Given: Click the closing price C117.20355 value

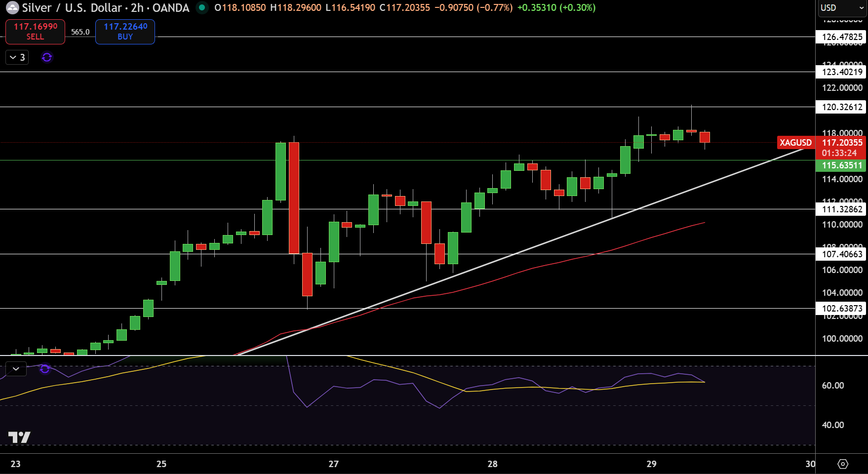Looking at the screenshot, I should coord(405,8).
